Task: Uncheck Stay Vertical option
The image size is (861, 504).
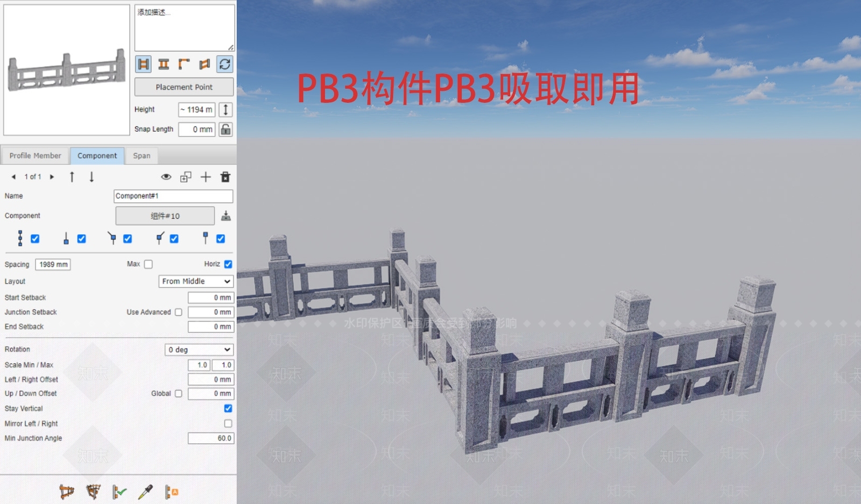Action: click(228, 408)
